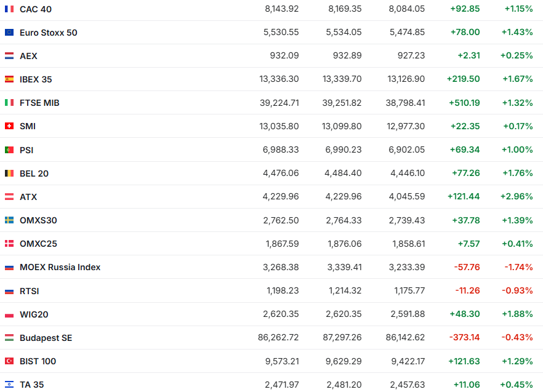This screenshot has width=543, height=392.
Task: Click the French flag icon beside CAC 40
Action: coord(9,9)
